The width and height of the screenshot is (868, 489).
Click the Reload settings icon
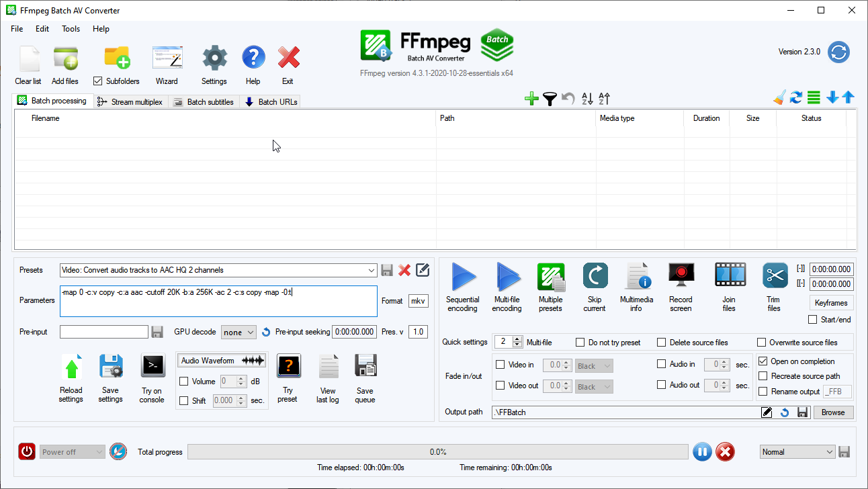click(71, 367)
